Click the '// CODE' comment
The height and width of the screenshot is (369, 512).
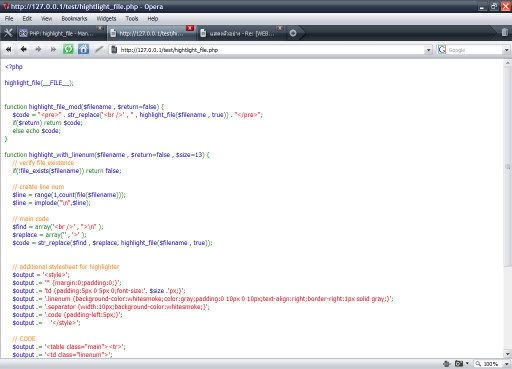24,339
